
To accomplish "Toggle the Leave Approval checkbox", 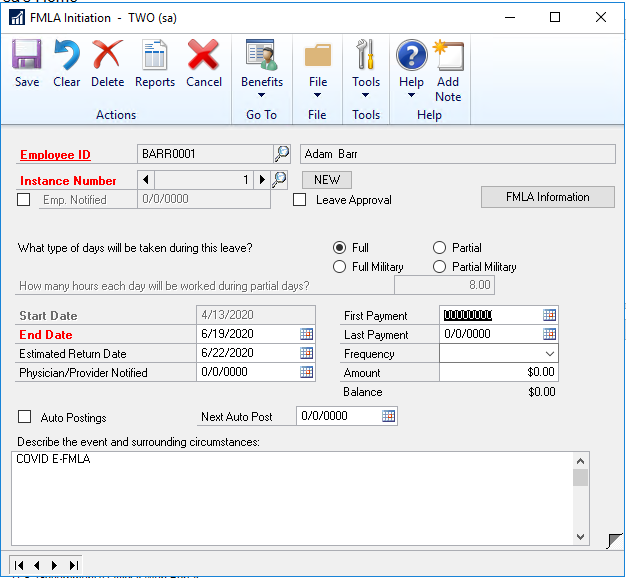I will point(299,200).
